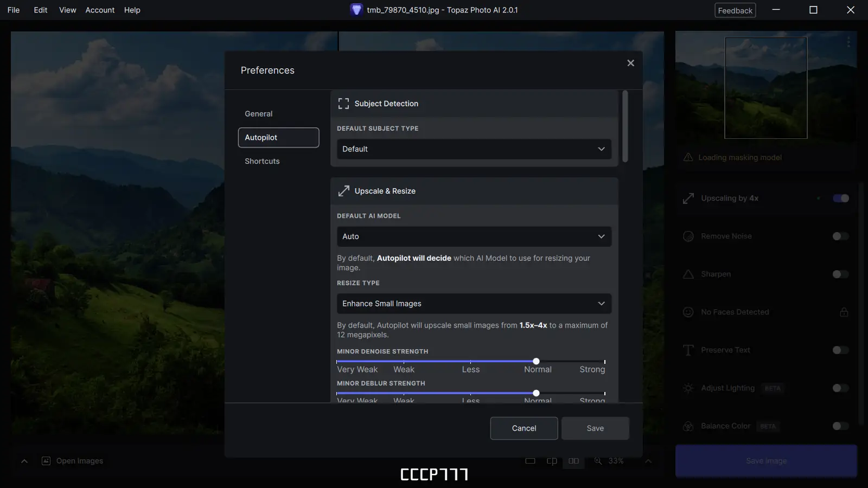
Task: Click the Remove Noise icon
Action: [688, 236]
